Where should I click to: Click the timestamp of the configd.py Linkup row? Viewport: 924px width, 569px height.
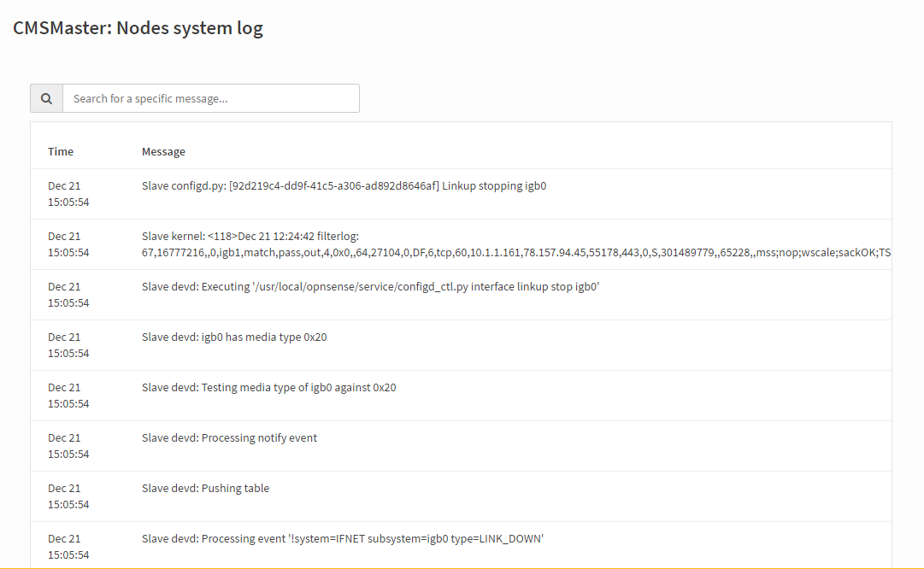pos(68,194)
